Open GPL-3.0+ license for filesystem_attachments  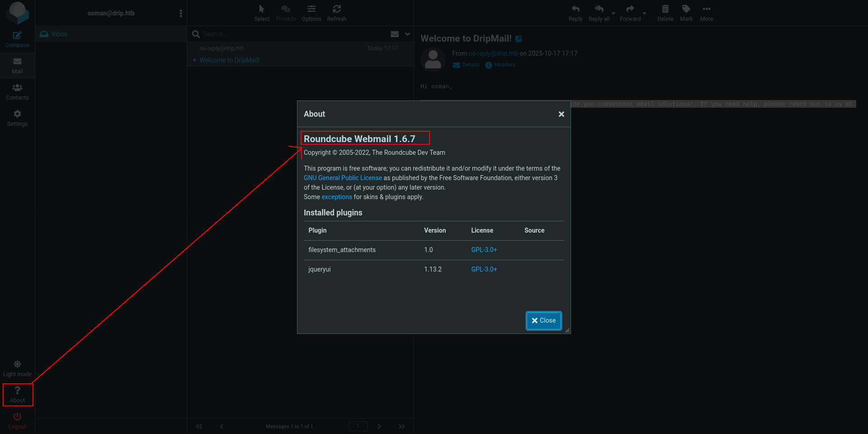point(484,250)
